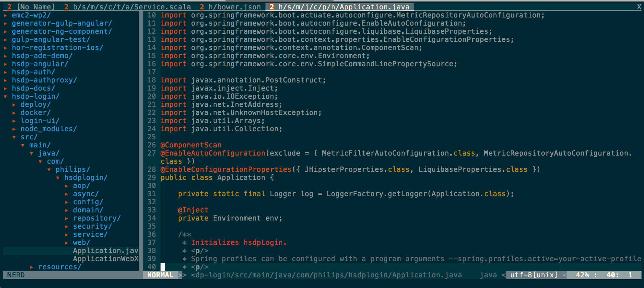Expand the service folder arrow
Screen dimensions: 644x288
[x=67, y=235]
